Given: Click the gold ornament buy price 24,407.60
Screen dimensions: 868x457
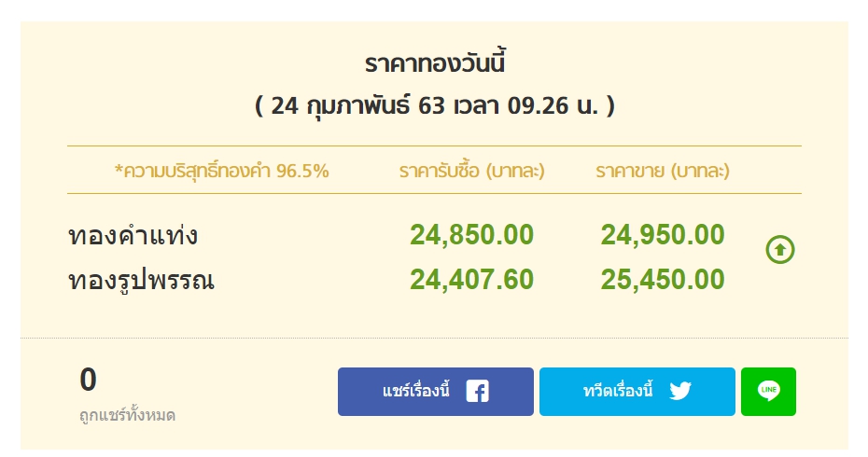Looking at the screenshot, I should click(x=471, y=279).
